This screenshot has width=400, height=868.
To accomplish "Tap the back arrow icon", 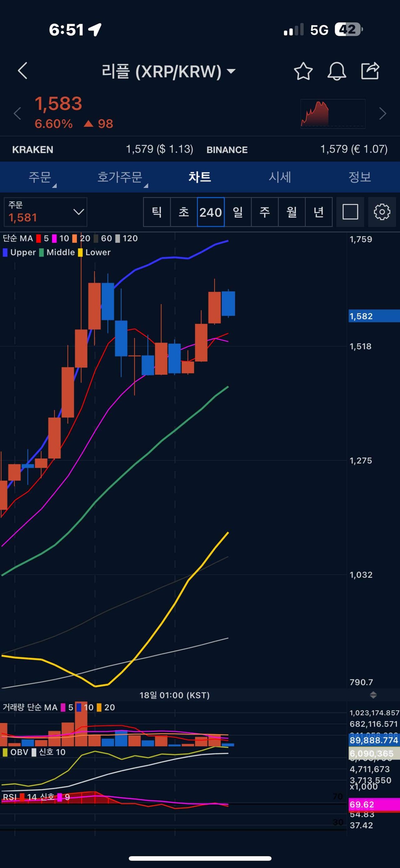I will (x=22, y=71).
